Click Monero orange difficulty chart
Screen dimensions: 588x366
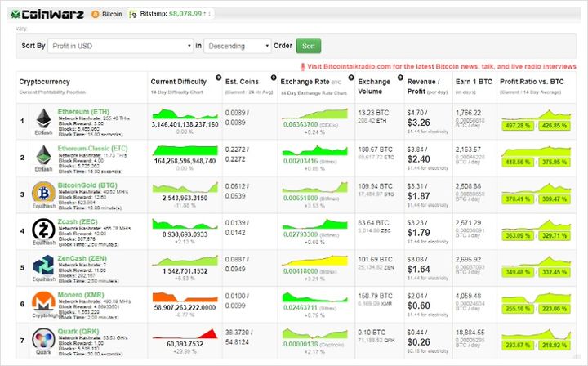pos(185,297)
